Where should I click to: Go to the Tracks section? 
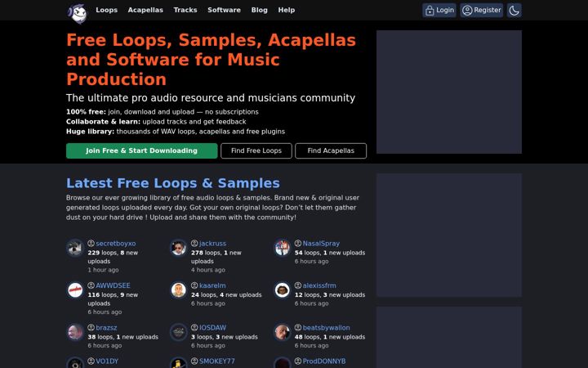click(185, 10)
